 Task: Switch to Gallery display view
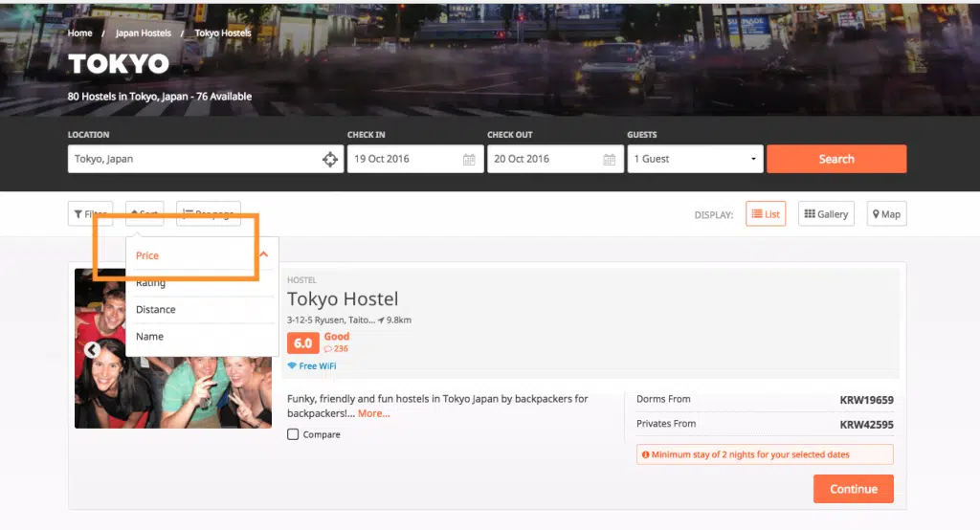click(x=825, y=214)
